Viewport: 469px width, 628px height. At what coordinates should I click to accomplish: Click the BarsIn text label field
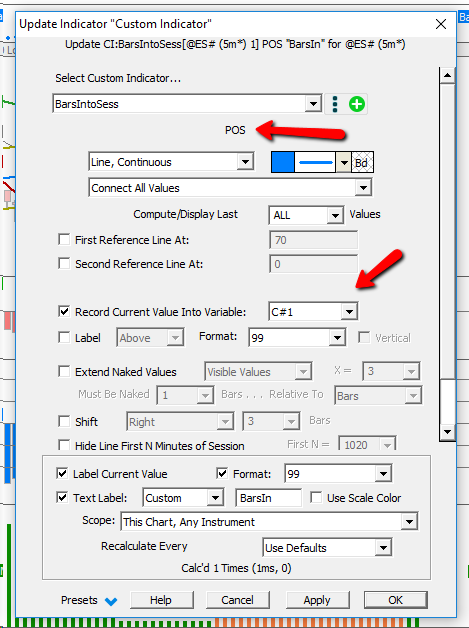click(x=268, y=498)
